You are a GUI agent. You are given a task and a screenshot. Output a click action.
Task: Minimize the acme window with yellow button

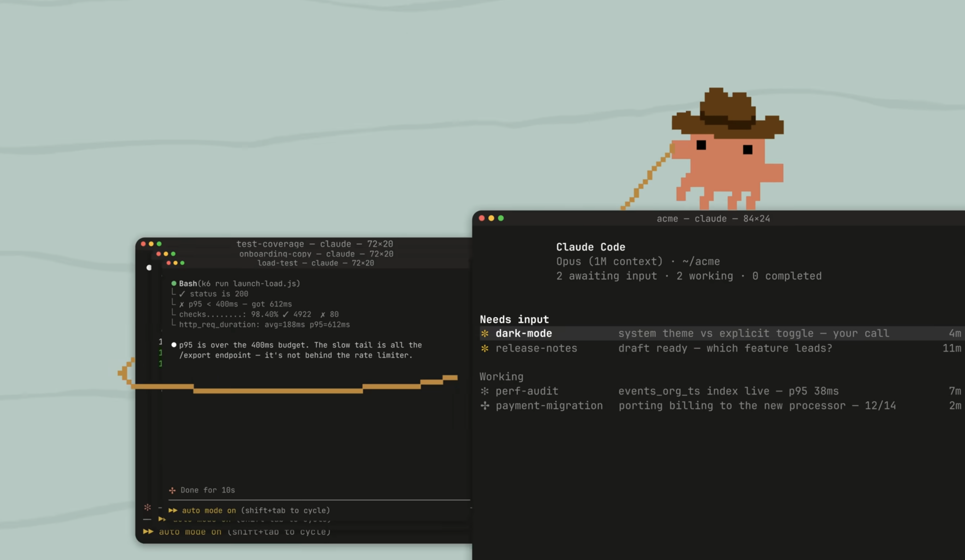click(x=491, y=218)
